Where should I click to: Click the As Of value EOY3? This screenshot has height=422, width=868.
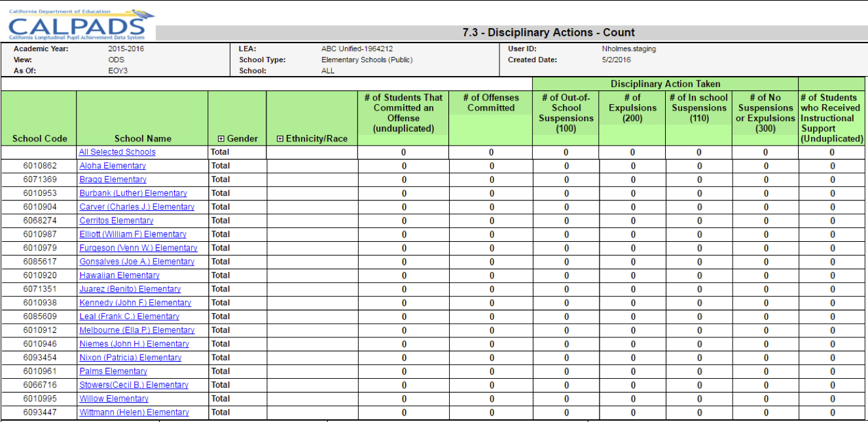point(118,71)
